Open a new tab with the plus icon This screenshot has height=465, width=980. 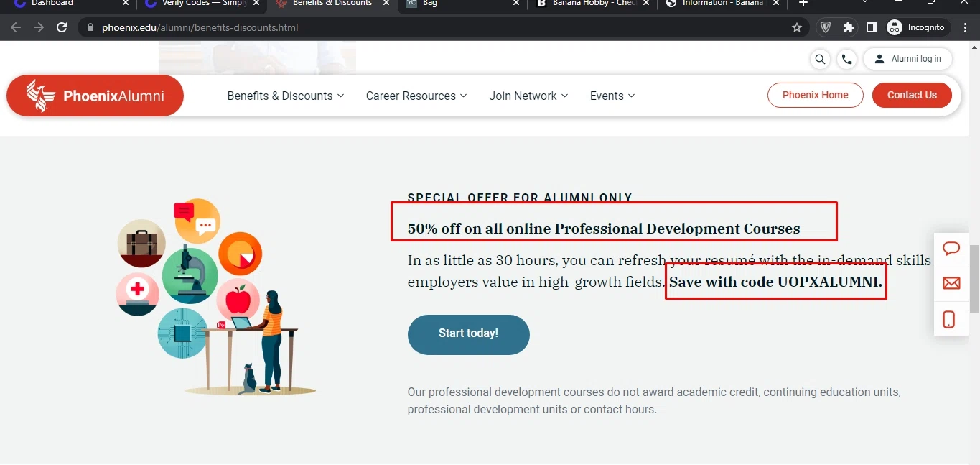coord(803,4)
